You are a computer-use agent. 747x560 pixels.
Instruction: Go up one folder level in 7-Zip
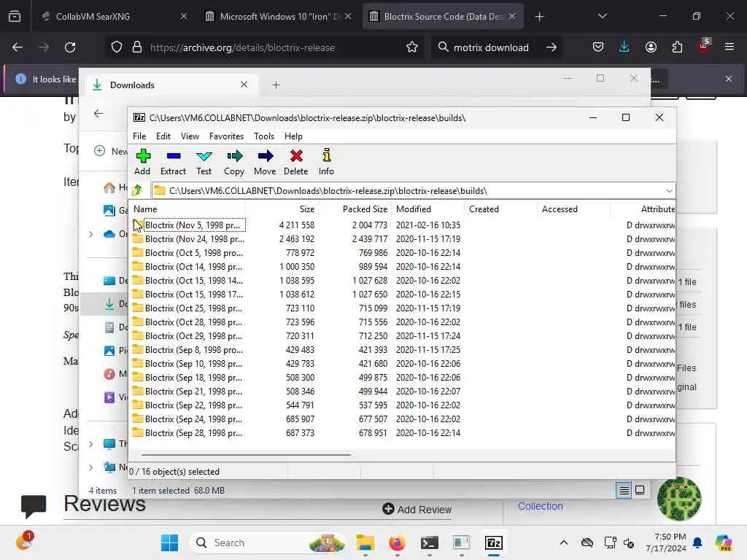(x=137, y=190)
